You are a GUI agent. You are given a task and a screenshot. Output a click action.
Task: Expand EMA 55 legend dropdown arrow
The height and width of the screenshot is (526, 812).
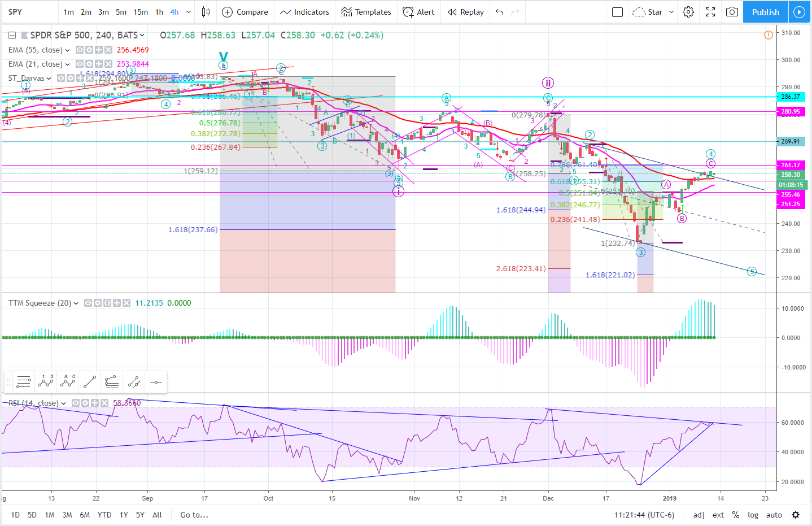click(x=68, y=50)
